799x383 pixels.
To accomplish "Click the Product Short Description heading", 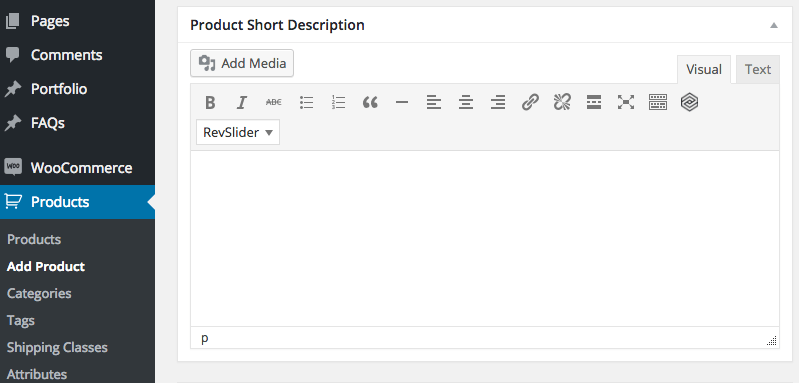I will 277,25.
